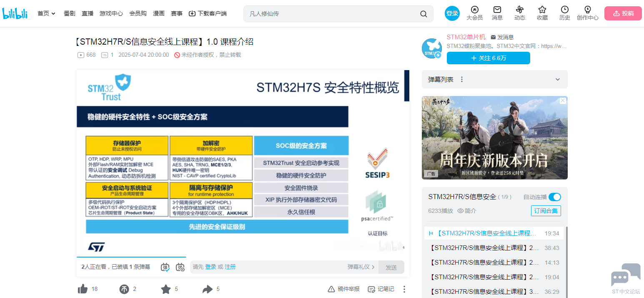Screen dimensions: 644x298
Task: Click 稿件举报 report icon
Action: pyautogui.click(x=343, y=289)
